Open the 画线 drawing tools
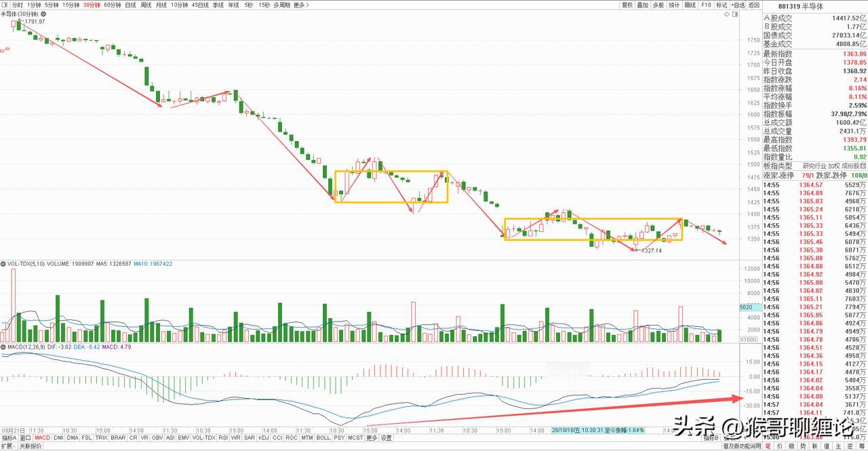Screen dimensions: 868x451 [690, 5]
